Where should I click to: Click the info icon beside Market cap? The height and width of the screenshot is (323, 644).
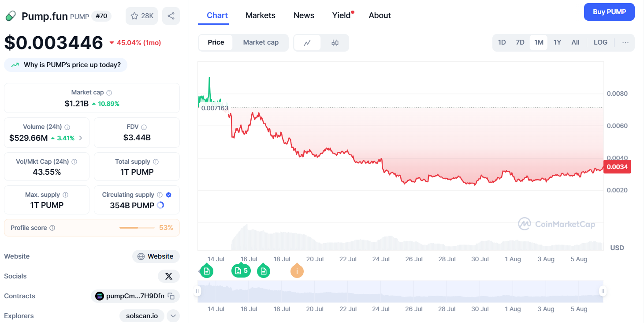click(109, 93)
